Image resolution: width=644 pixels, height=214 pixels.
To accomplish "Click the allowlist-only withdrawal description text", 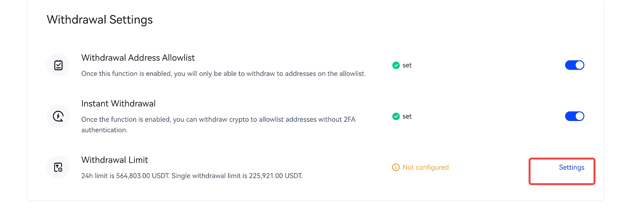I will click(x=223, y=74).
